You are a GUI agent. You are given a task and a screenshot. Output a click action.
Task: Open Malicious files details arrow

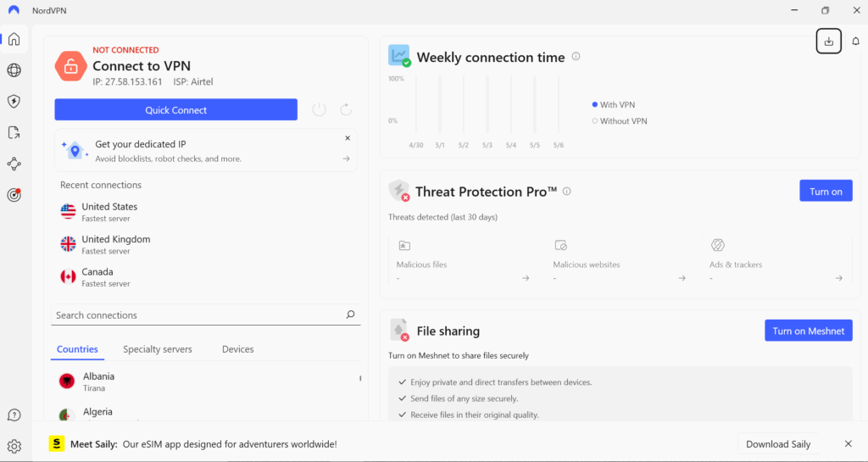(526, 278)
